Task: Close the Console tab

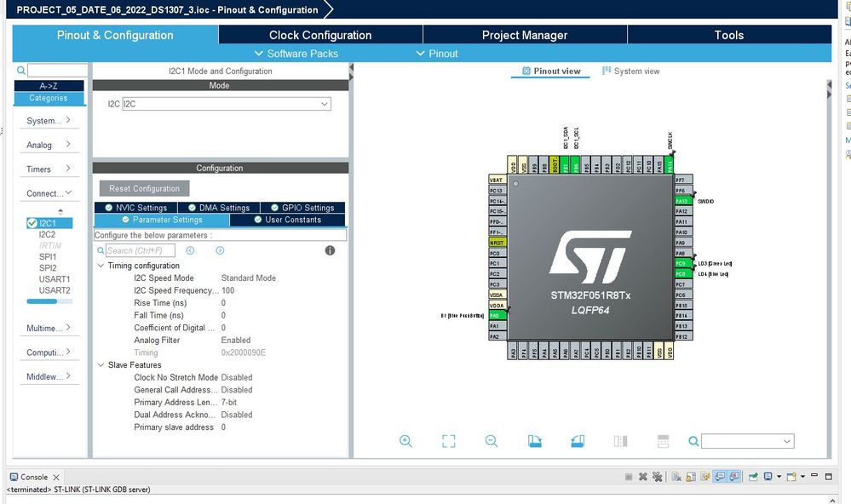Action: coord(56,477)
